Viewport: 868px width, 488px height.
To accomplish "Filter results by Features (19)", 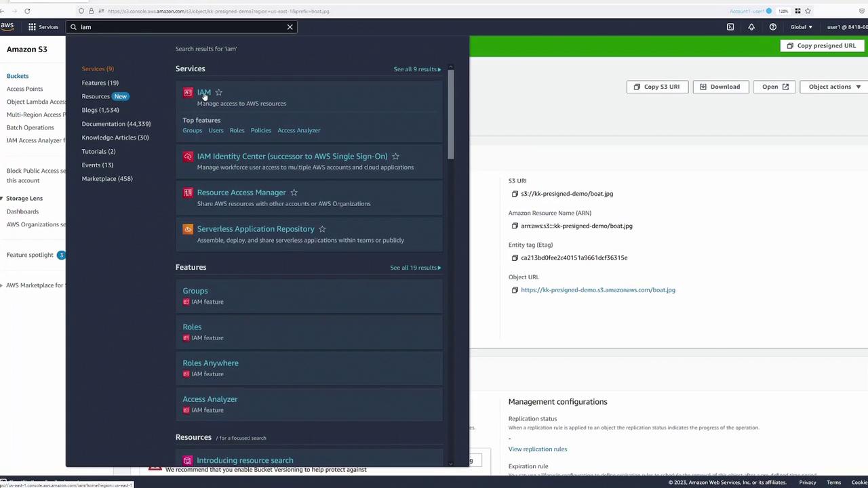I will [100, 83].
